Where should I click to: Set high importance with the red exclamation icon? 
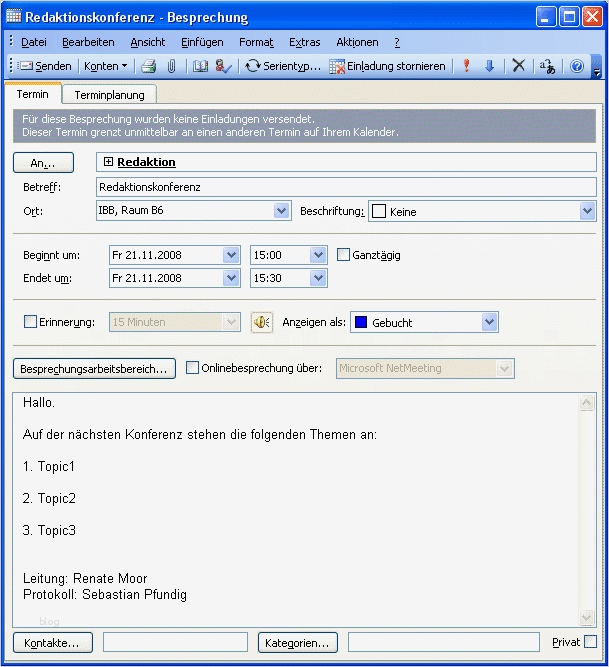(x=467, y=66)
